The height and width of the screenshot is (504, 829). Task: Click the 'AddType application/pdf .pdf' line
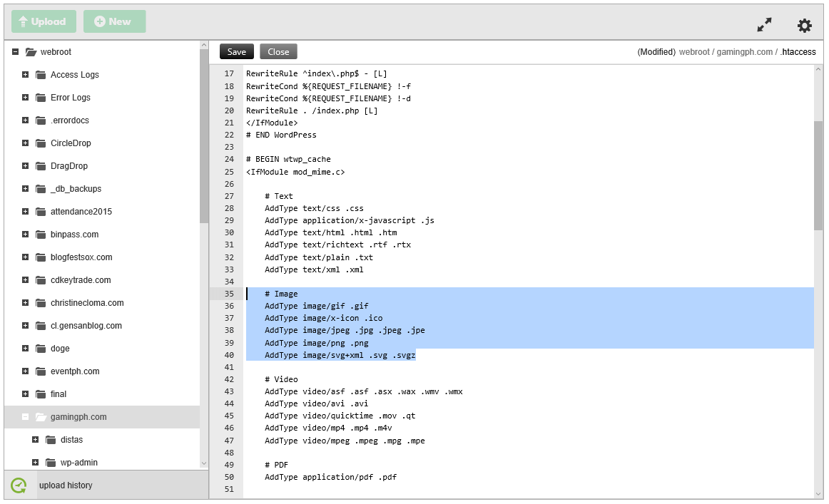point(330,477)
